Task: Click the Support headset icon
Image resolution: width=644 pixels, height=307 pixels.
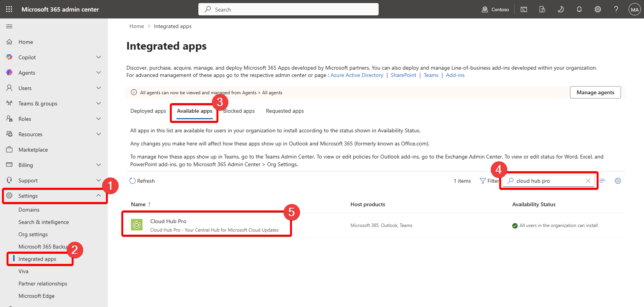Action: point(9,180)
